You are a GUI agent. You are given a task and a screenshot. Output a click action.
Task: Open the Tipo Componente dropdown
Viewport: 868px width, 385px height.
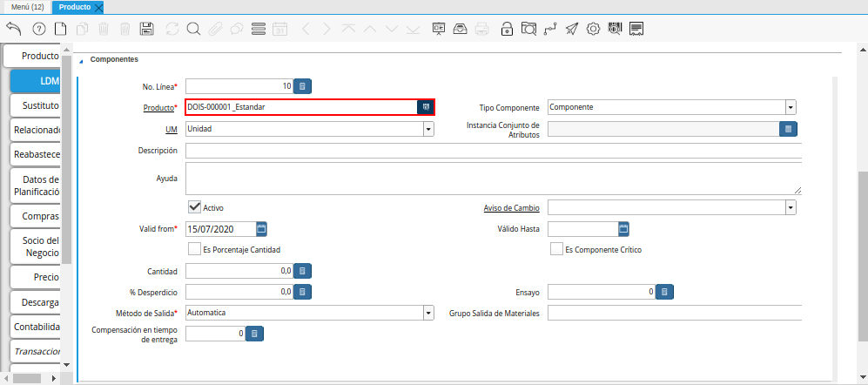(x=790, y=107)
